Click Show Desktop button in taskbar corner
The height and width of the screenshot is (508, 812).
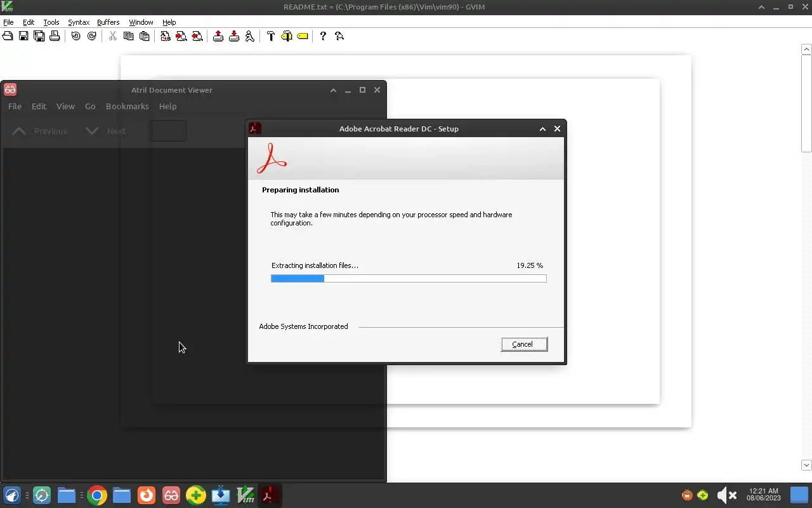[x=799, y=495]
